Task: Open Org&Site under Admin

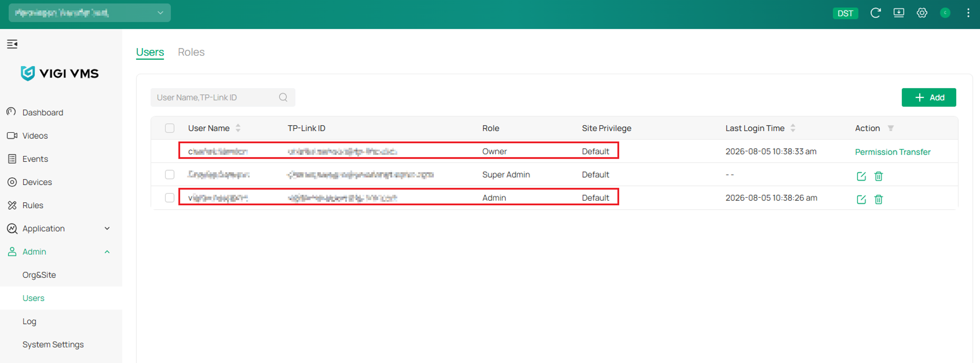Action: (39, 275)
